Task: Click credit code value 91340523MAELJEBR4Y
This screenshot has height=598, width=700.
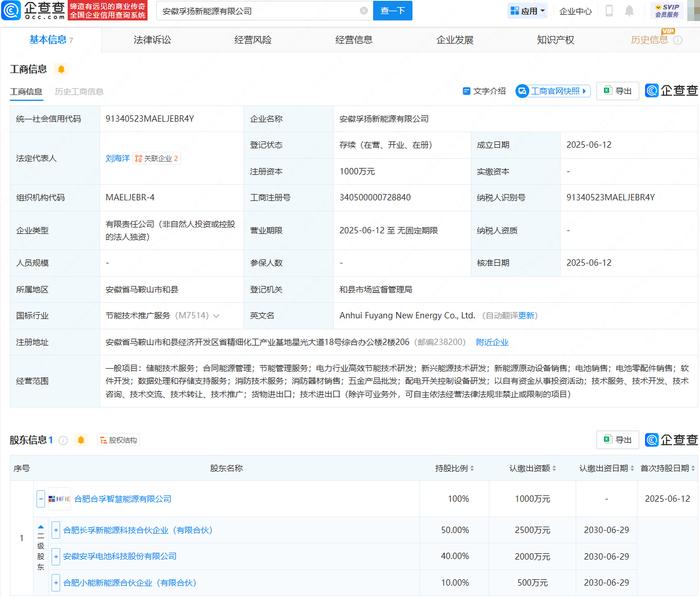Action: [150, 119]
